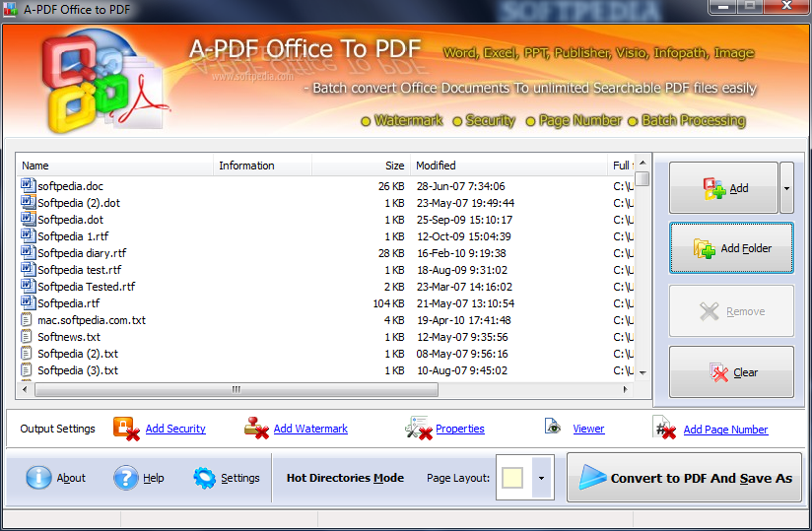The height and width of the screenshot is (531, 812).
Task: Click the 28-Jun-07 7:34:06 modified date
Action: [x=460, y=186]
